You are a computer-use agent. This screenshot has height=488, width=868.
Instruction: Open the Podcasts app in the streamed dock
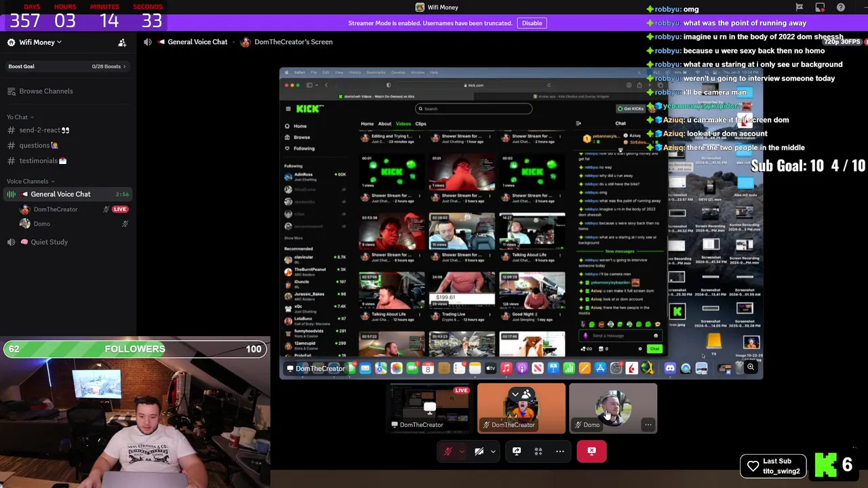pyautogui.click(x=522, y=368)
